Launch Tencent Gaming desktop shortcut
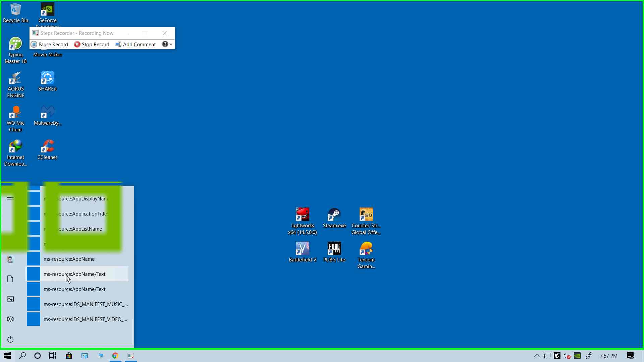Screen dimensions: 644x362 tap(366, 255)
